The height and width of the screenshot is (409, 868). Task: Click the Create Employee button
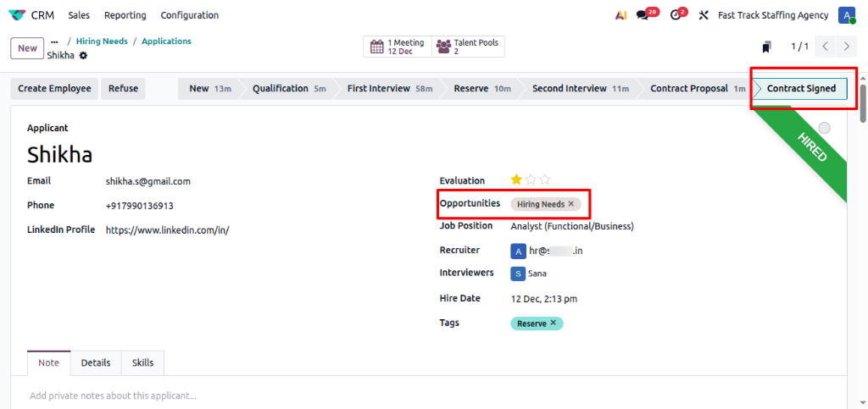pos(54,89)
